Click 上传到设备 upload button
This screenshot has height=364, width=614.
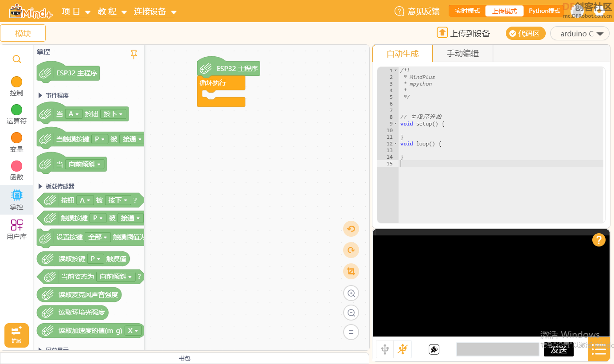(464, 33)
